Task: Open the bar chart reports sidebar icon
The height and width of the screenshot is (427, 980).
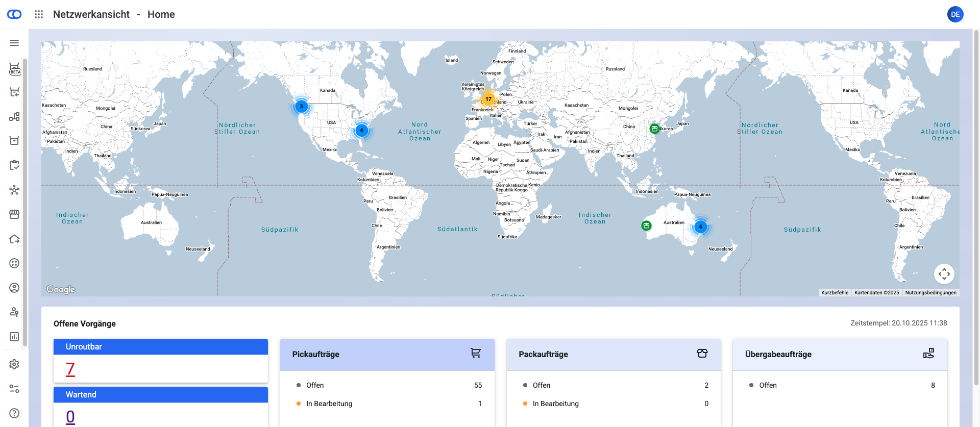Action: (14, 337)
